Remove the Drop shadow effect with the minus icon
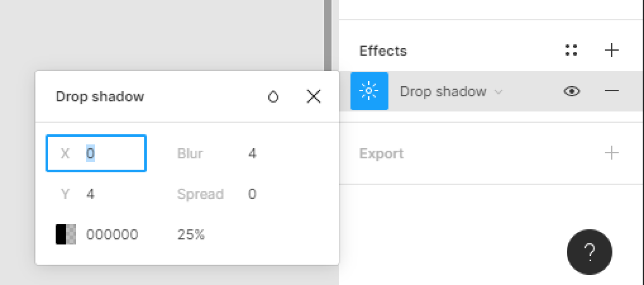This screenshot has height=285, width=644. point(612,91)
